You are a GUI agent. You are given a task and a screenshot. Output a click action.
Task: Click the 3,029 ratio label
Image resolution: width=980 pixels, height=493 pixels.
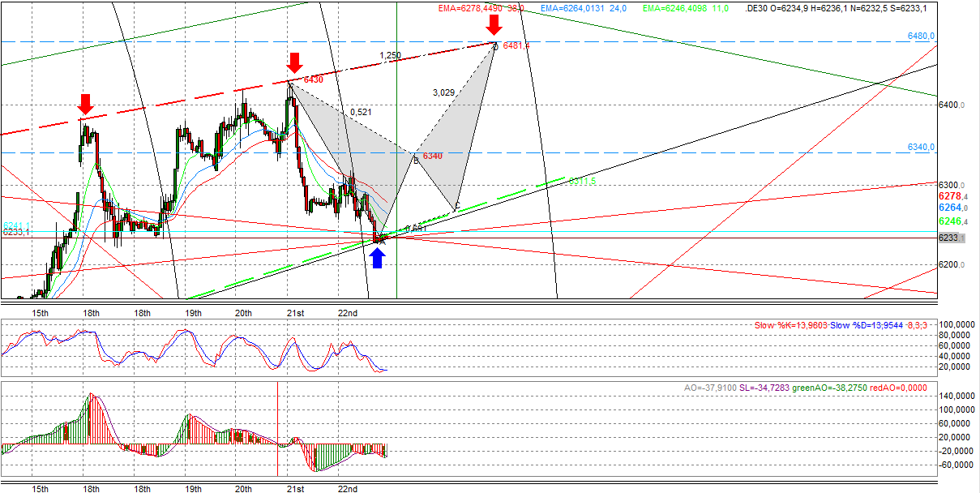(443, 92)
